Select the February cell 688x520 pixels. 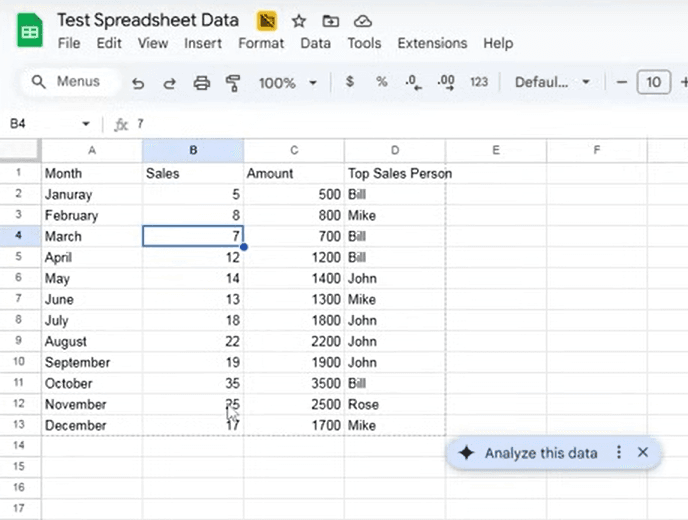tap(92, 215)
